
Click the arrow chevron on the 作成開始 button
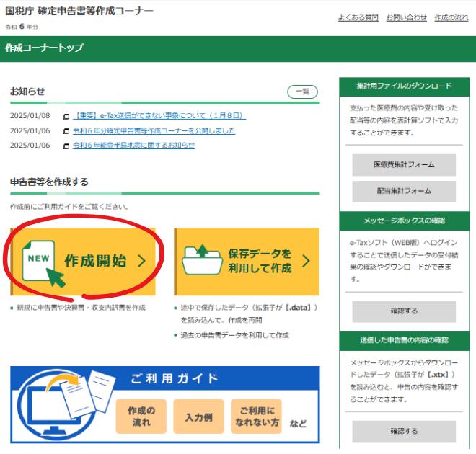(x=141, y=261)
